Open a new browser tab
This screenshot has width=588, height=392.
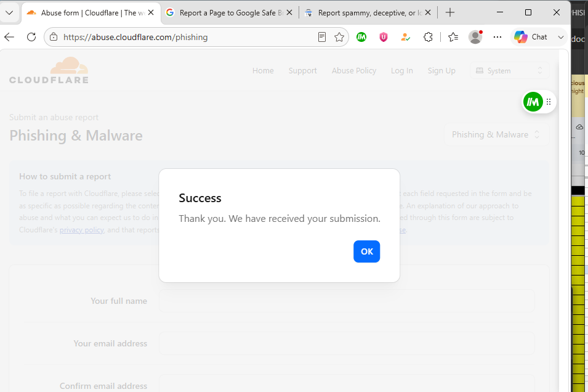coord(450,12)
